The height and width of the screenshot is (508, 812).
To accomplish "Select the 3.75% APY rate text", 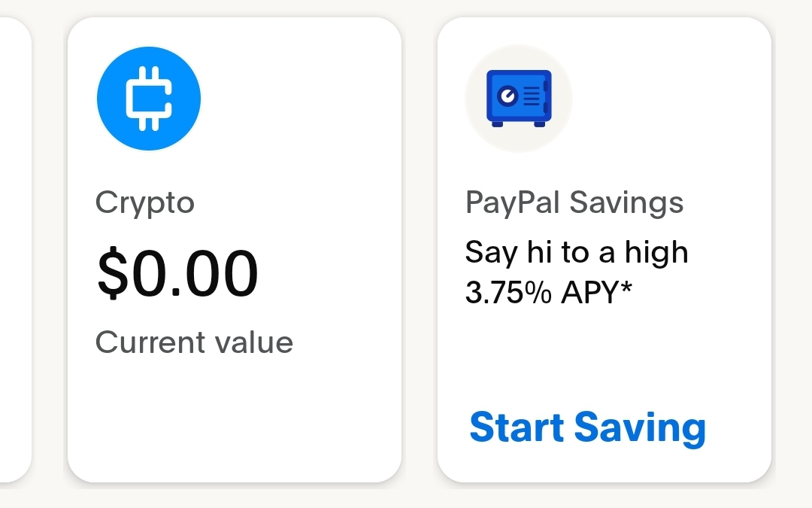I will tap(548, 292).
